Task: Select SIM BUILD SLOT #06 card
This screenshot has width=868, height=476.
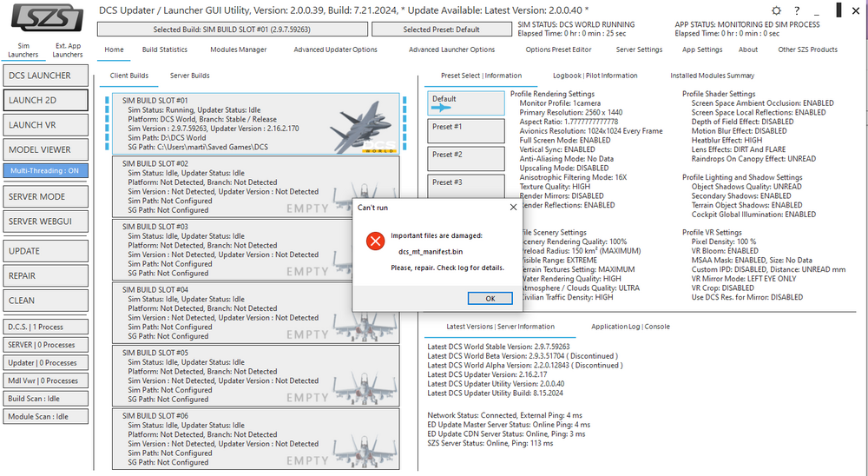Action: 256,440
